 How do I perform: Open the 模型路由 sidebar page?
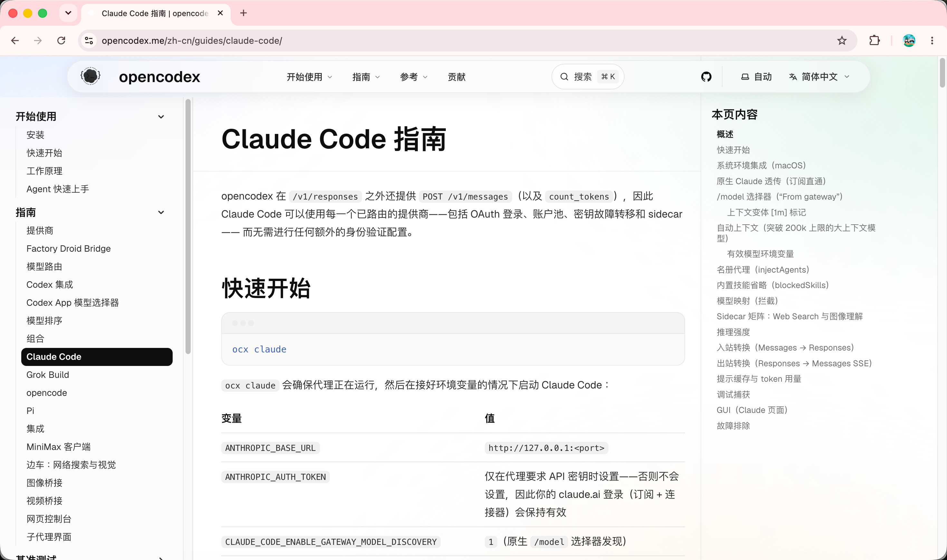[44, 267]
